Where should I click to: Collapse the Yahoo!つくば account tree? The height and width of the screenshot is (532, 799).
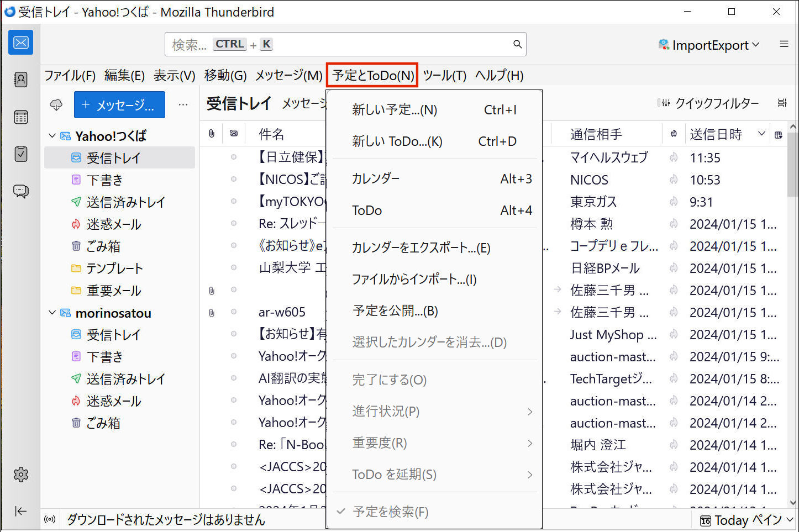[52, 136]
